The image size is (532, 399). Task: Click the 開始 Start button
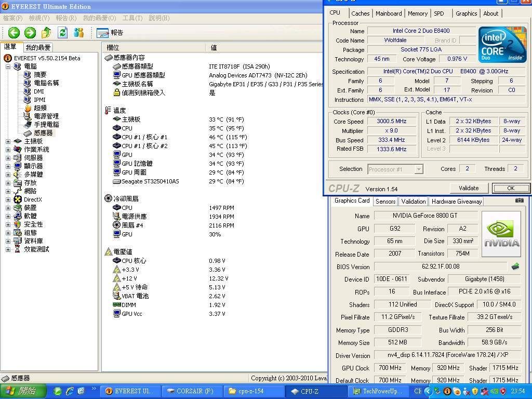23,391
